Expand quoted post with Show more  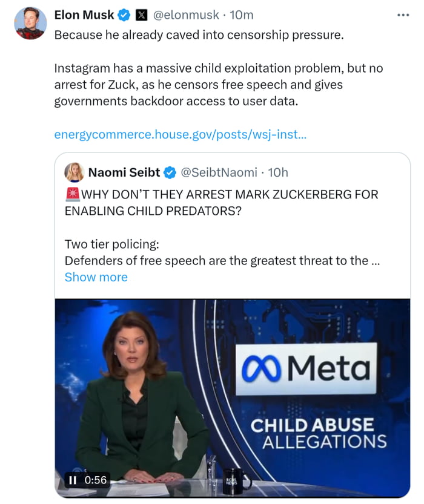pyautogui.click(x=96, y=277)
